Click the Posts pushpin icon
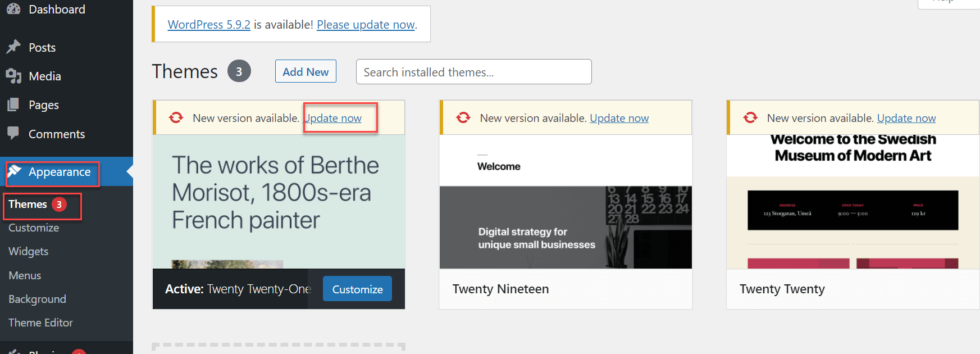 13,47
